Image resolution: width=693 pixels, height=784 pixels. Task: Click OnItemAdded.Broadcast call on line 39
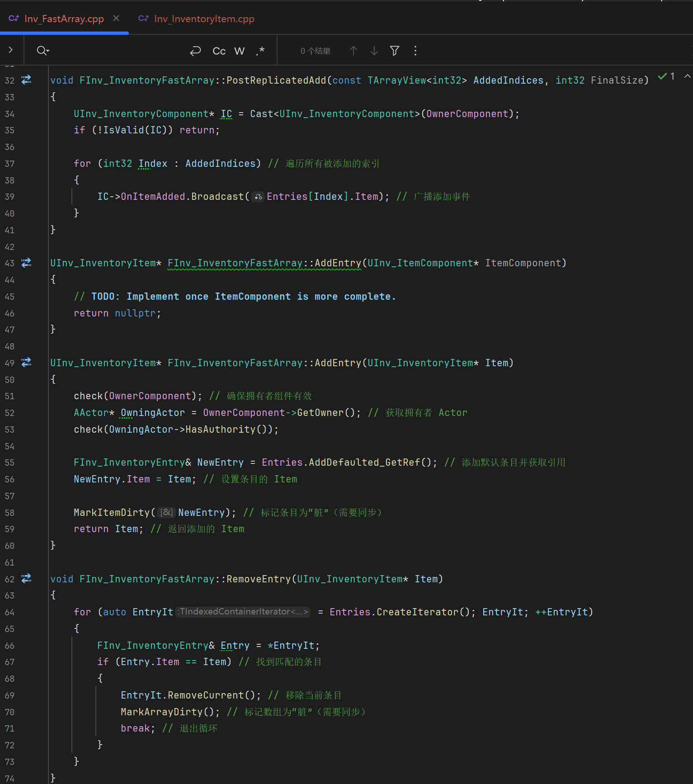click(x=182, y=197)
